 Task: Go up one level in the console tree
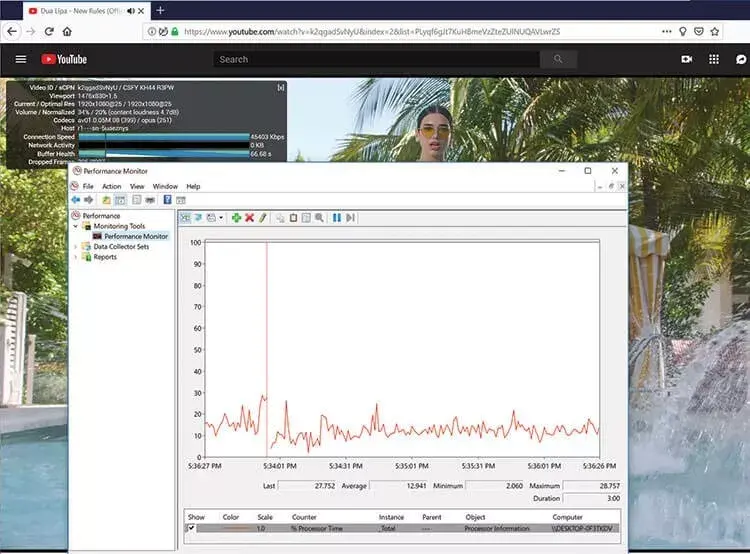click(106, 200)
